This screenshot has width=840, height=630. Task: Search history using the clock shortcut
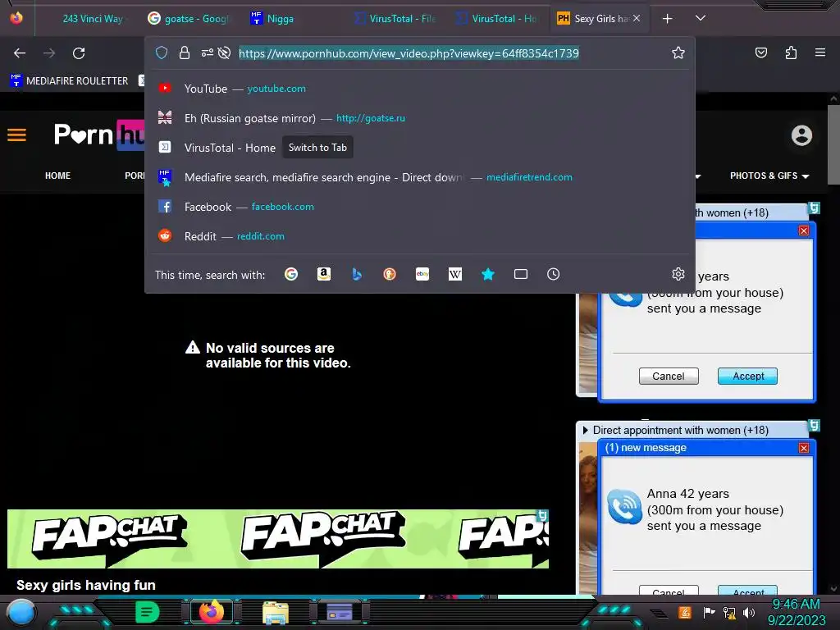554,274
